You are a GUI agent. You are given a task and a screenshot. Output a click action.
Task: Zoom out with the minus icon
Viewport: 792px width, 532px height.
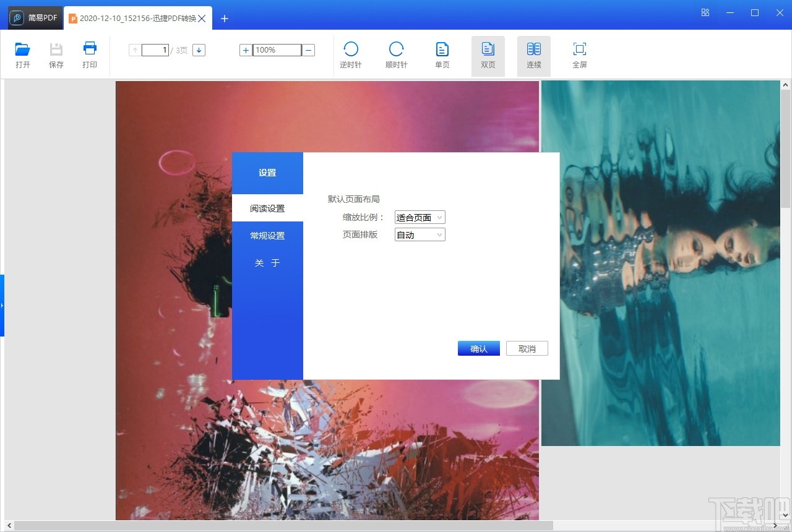click(x=308, y=49)
